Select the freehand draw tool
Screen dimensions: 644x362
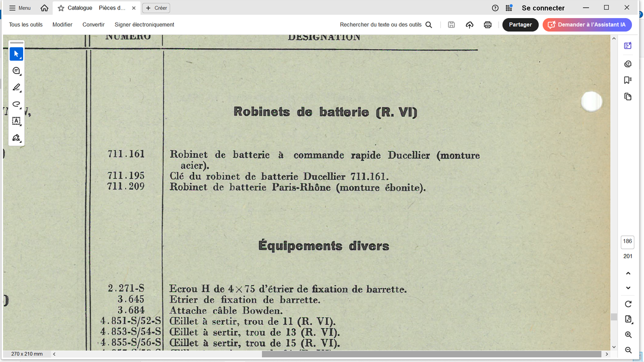point(17,104)
